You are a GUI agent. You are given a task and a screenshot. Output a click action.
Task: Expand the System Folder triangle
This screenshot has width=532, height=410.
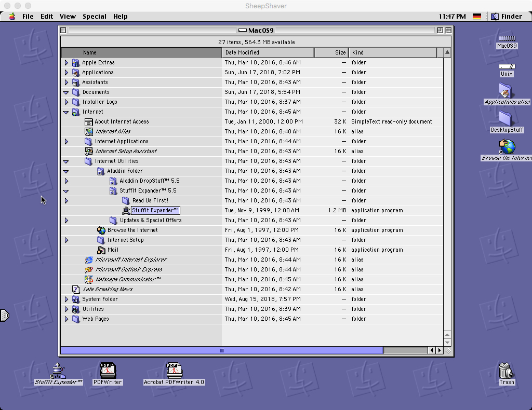pyautogui.click(x=66, y=299)
